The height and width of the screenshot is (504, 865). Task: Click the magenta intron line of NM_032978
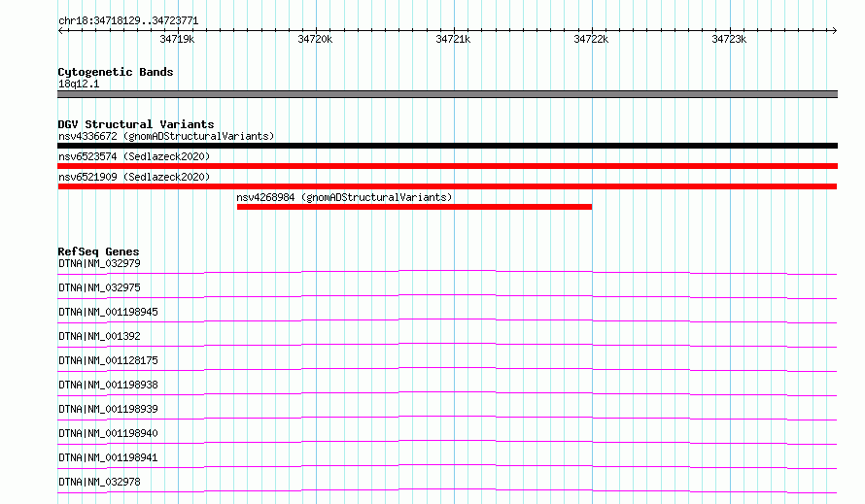click(x=447, y=489)
